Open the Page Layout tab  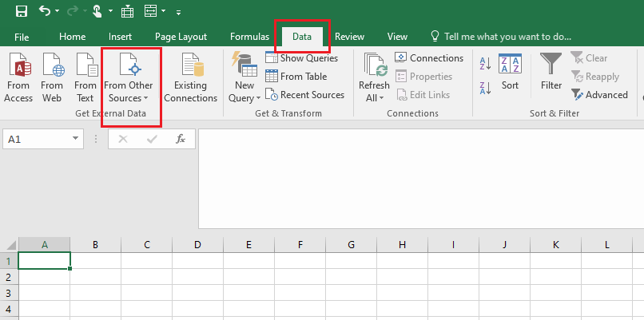181,37
